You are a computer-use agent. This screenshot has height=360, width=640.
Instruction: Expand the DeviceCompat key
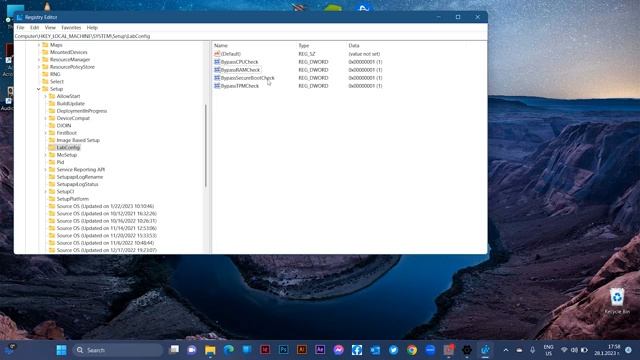point(45,118)
